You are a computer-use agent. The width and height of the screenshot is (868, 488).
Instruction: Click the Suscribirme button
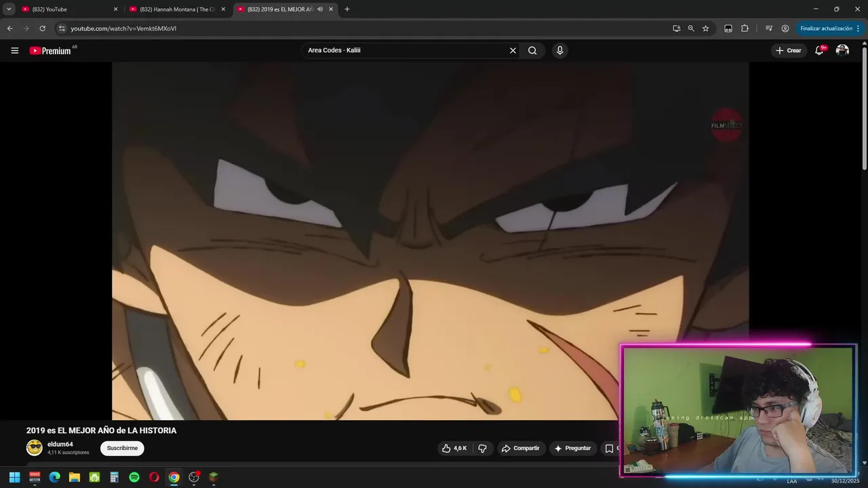[x=122, y=448]
